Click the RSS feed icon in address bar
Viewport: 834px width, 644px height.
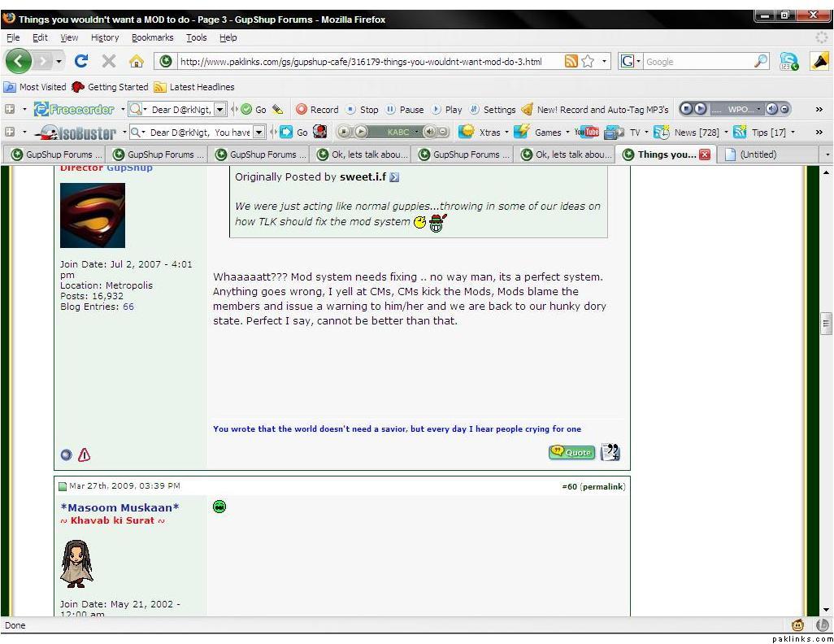tap(571, 61)
